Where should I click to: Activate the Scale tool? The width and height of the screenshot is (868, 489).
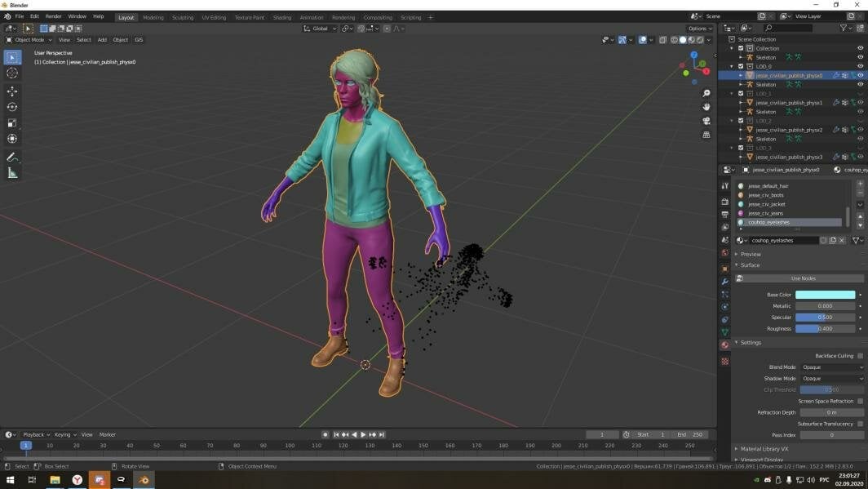[x=12, y=123]
